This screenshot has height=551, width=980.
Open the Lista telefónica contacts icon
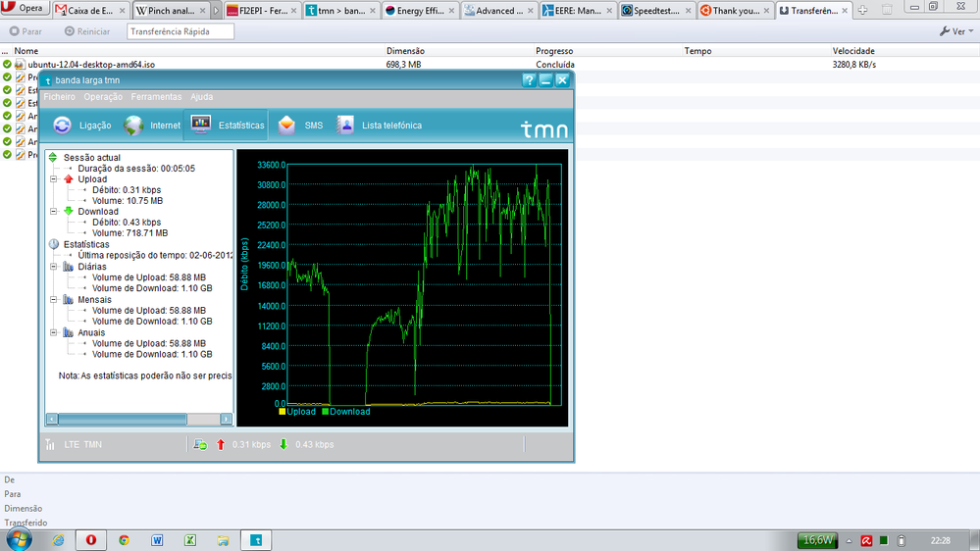[x=345, y=125]
